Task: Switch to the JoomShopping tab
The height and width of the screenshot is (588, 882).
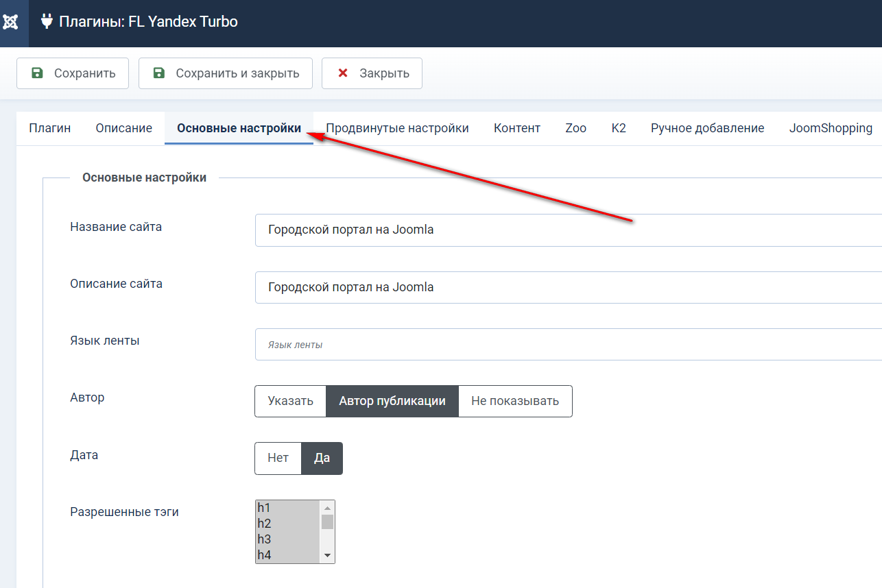Action: coord(831,128)
